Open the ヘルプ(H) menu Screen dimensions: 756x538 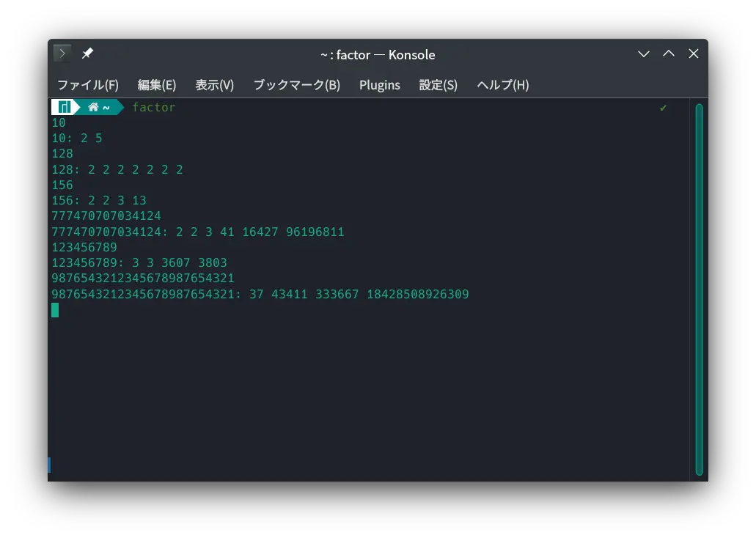tap(502, 85)
